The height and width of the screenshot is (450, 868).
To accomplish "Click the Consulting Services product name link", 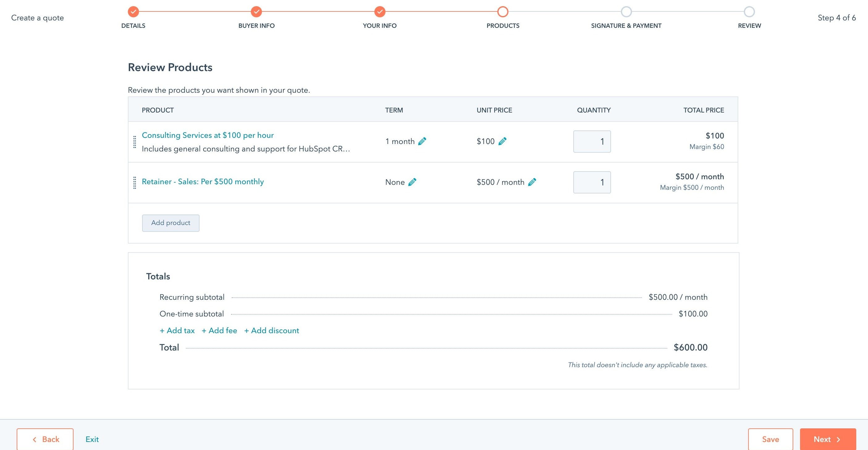I will pos(208,135).
